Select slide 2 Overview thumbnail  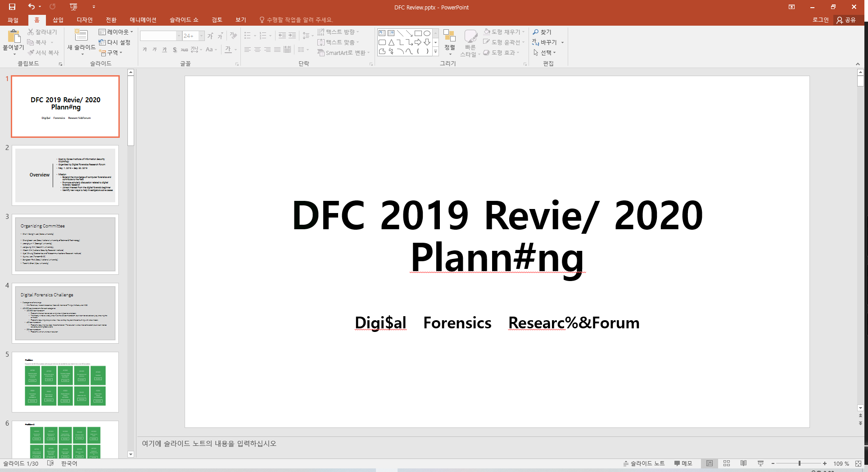point(65,175)
